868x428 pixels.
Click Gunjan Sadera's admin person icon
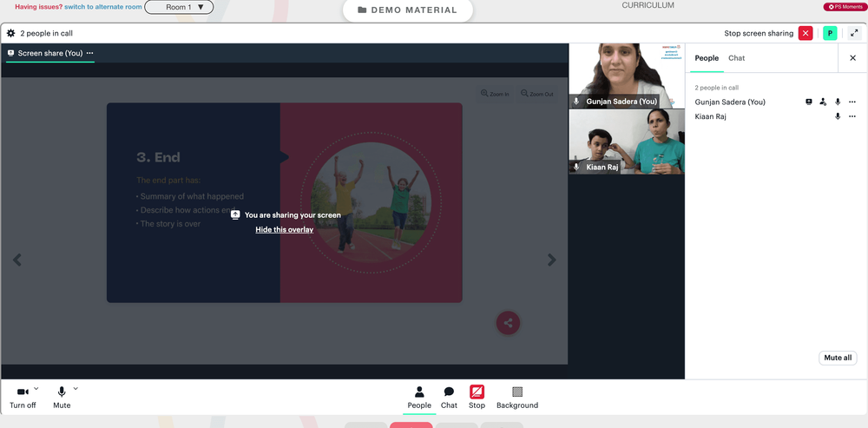point(823,102)
